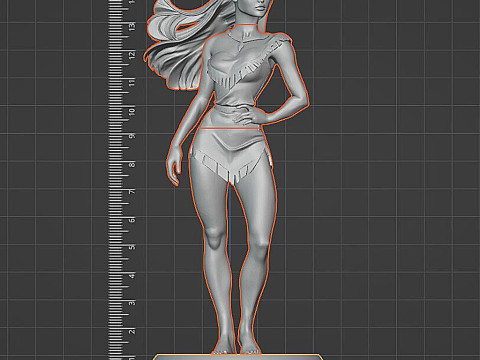Viewport: 480px width, 360px height.
Task: Click the ruler mark labeled 13
Action: pos(133,27)
